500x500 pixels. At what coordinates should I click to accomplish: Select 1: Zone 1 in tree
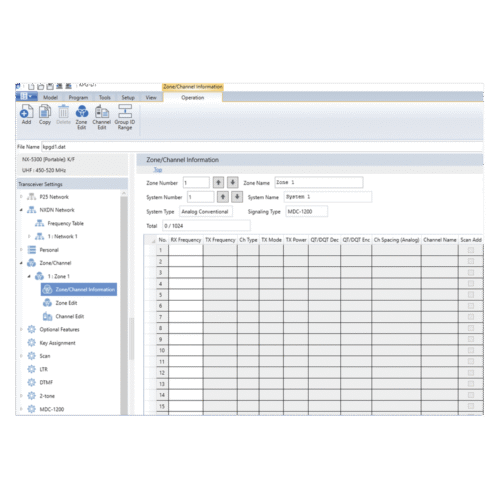[59, 276]
